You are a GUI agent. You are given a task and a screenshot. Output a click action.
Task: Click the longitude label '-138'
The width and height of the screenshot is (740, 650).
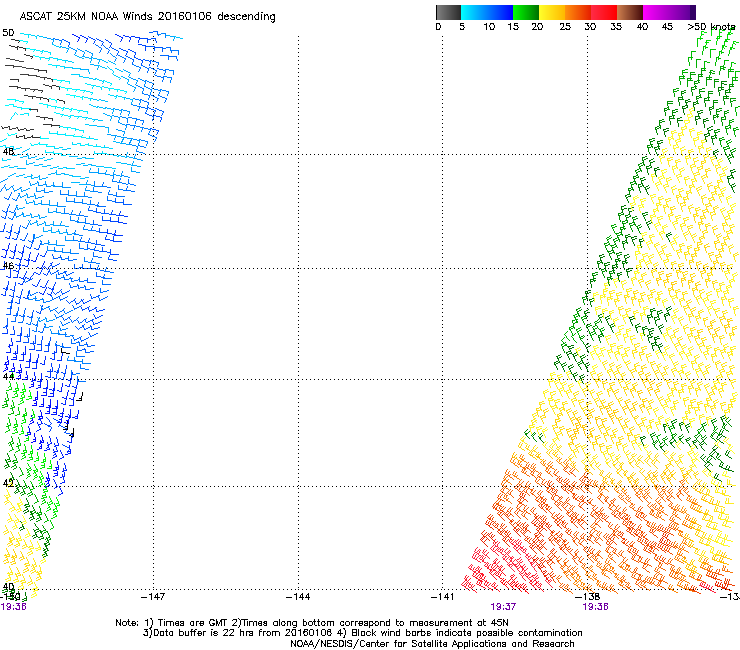tap(587, 597)
